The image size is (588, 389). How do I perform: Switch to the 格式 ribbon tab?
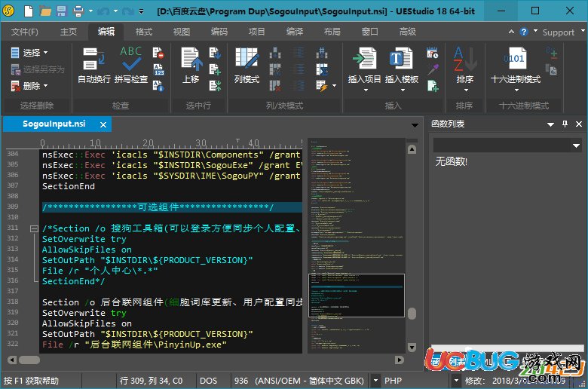coord(144,32)
